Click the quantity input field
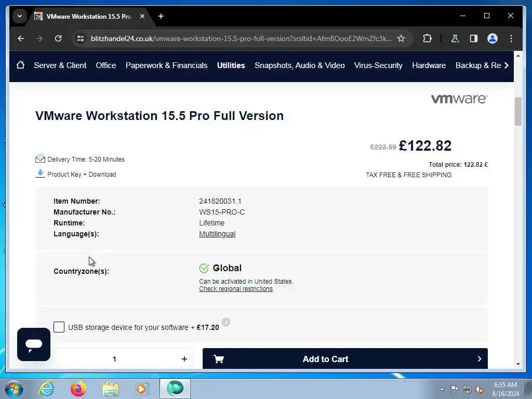 [114, 358]
